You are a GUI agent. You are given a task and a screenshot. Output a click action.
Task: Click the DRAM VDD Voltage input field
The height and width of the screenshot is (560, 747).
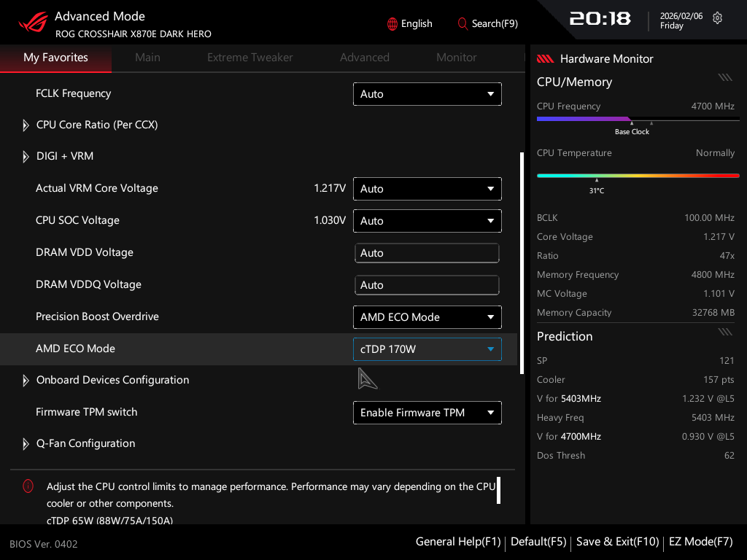[427, 253]
